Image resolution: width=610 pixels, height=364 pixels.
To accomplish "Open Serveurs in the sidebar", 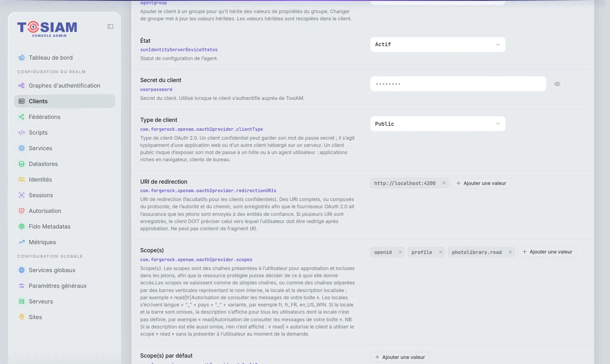I will (x=64, y=301).
